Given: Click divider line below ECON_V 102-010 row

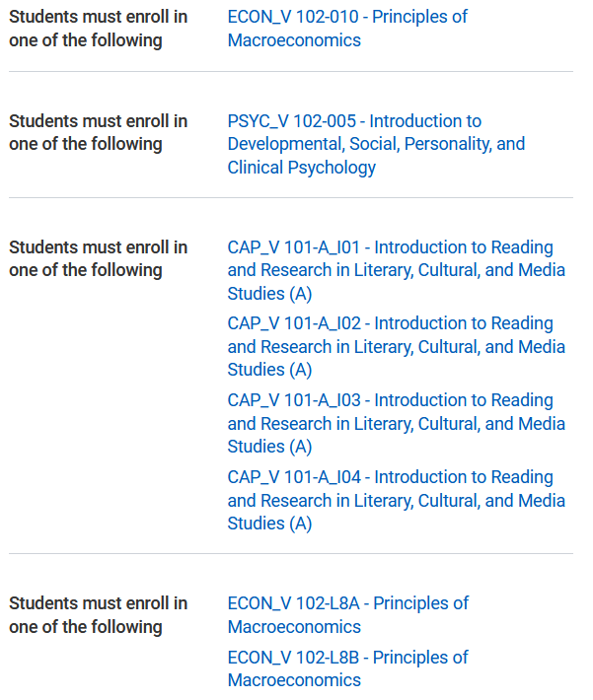Looking at the screenshot, I should click(291, 71).
